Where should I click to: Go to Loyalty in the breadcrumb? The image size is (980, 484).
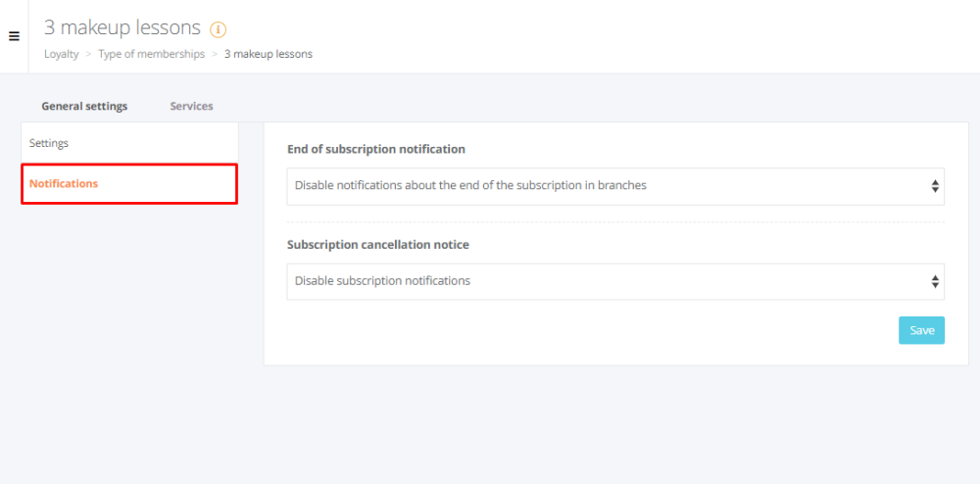coord(61,54)
